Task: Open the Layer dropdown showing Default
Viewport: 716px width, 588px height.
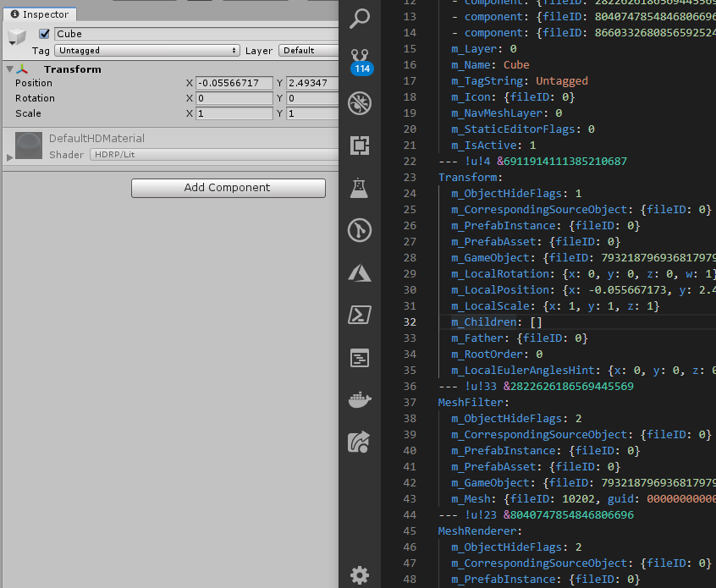Action: tap(309, 50)
